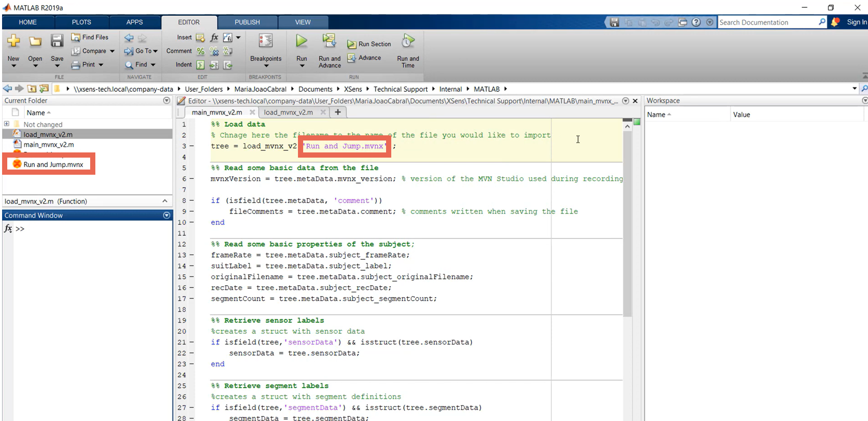The height and width of the screenshot is (421, 868).
Task: Click the Insert function fx icon
Action: pyautogui.click(x=214, y=37)
